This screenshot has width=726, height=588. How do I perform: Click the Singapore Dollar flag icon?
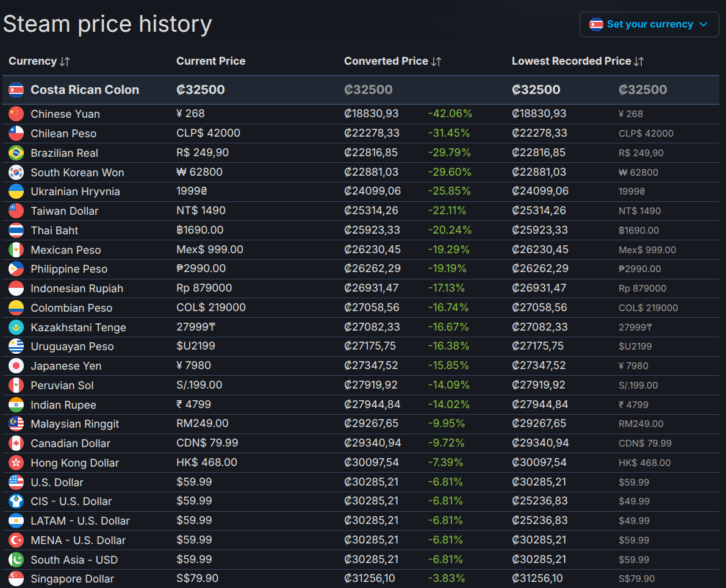[16, 579]
